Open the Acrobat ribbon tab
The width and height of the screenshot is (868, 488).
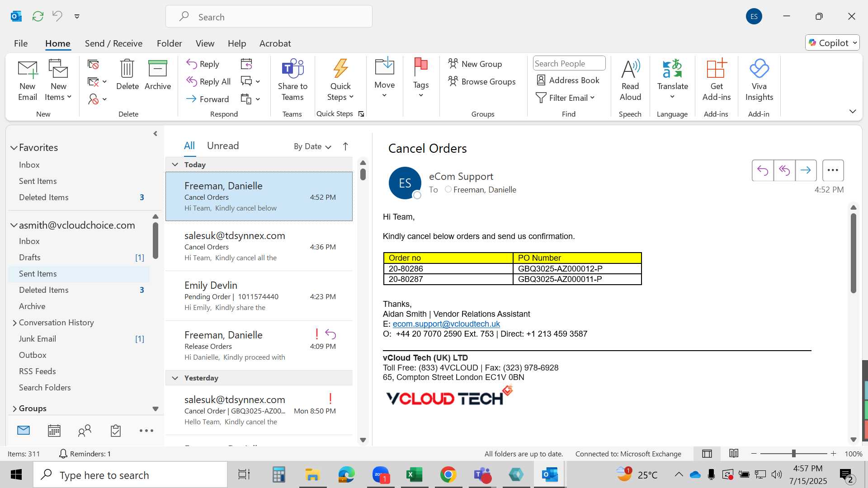[275, 43]
